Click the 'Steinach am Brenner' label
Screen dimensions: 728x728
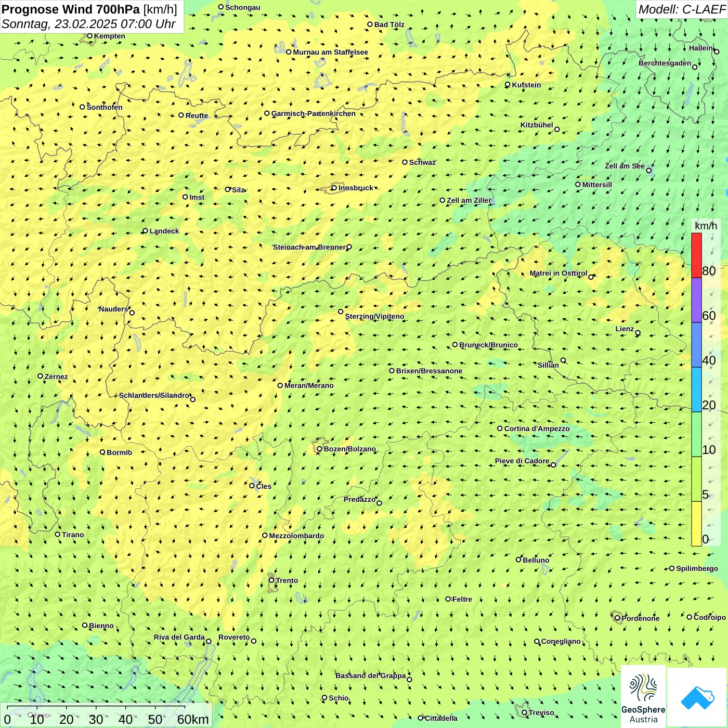click(309, 247)
